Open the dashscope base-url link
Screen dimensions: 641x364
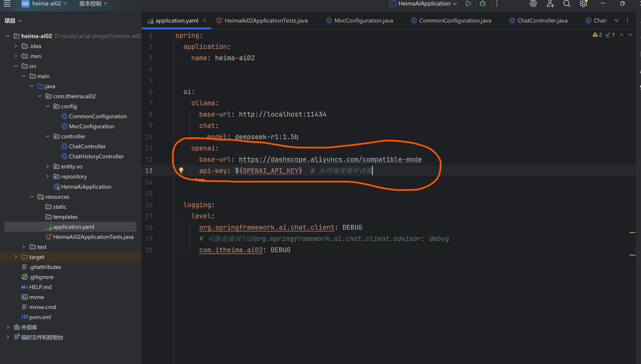click(x=330, y=159)
